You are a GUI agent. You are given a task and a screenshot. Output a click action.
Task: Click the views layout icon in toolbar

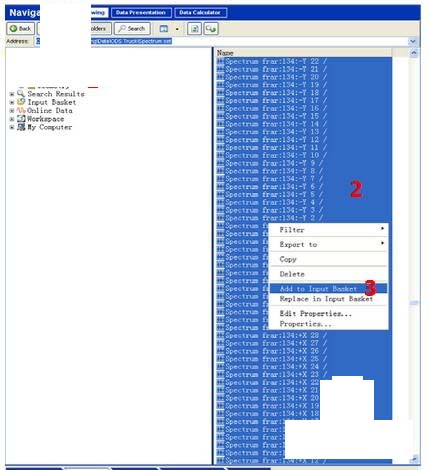point(164,29)
